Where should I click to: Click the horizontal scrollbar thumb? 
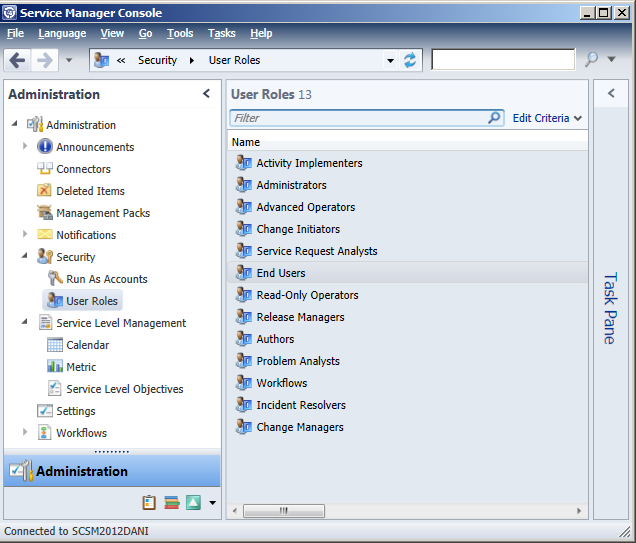click(x=284, y=511)
